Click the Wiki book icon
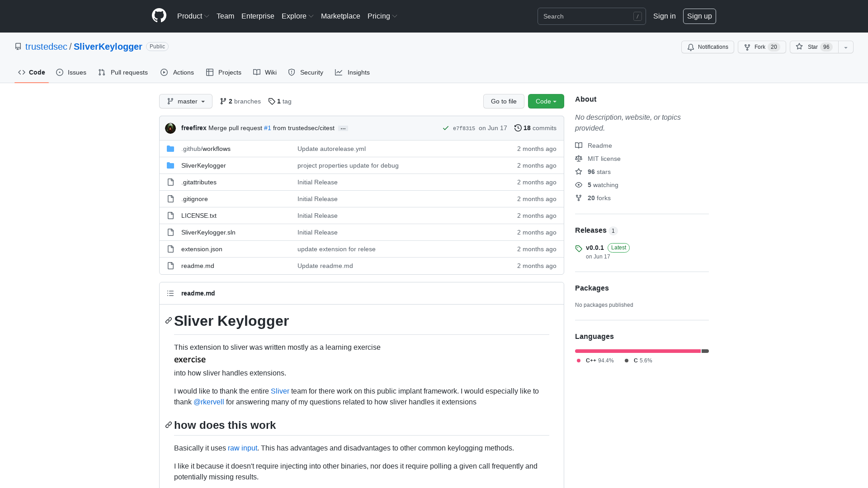 pyautogui.click(x=257, y=72)
